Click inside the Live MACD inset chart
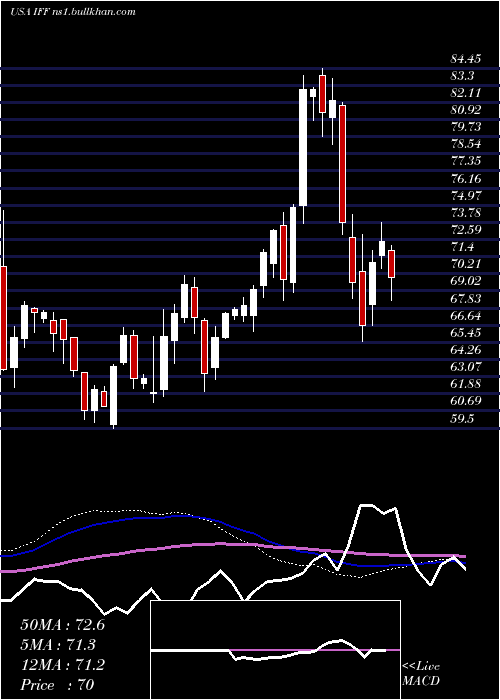Image resolution: width=500 pixels, height=700 pixels. pyautogui.click(x=275, y=650)
